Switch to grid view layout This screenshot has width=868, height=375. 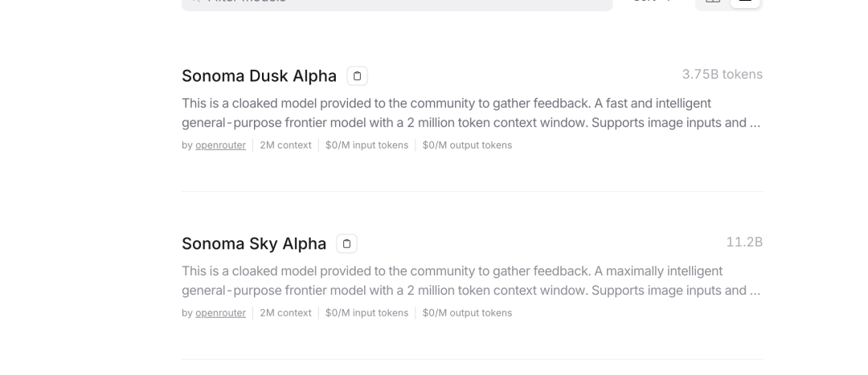point(713,2)
